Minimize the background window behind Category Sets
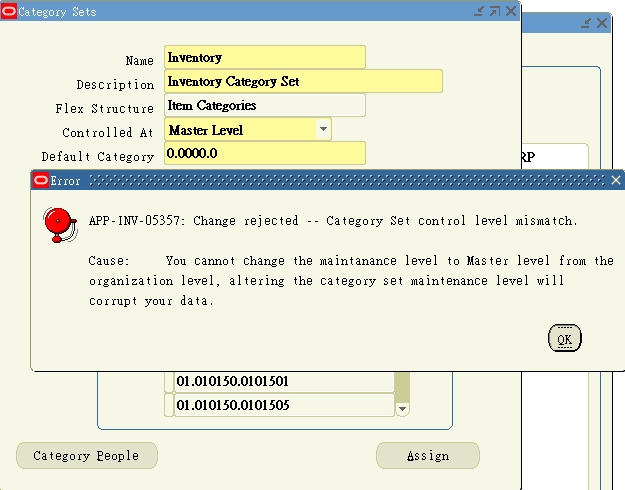The image size is (625, 490). pyautogui.click(x=586, y=23)
